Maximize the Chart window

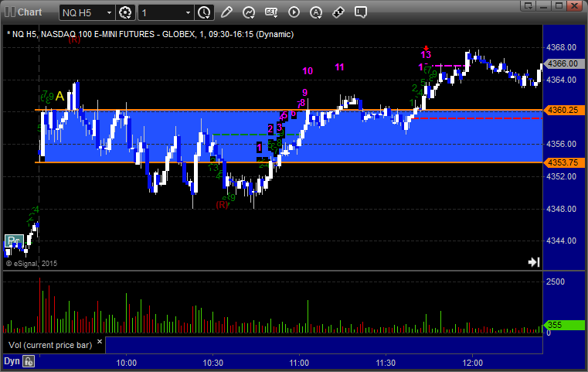[559, 5]
